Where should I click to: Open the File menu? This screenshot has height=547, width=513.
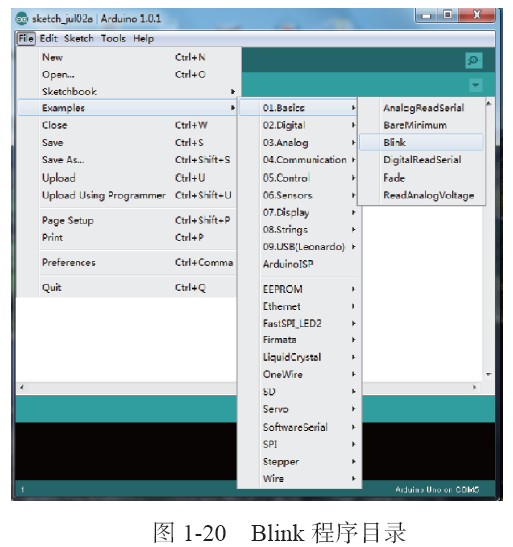click(26, 38)
